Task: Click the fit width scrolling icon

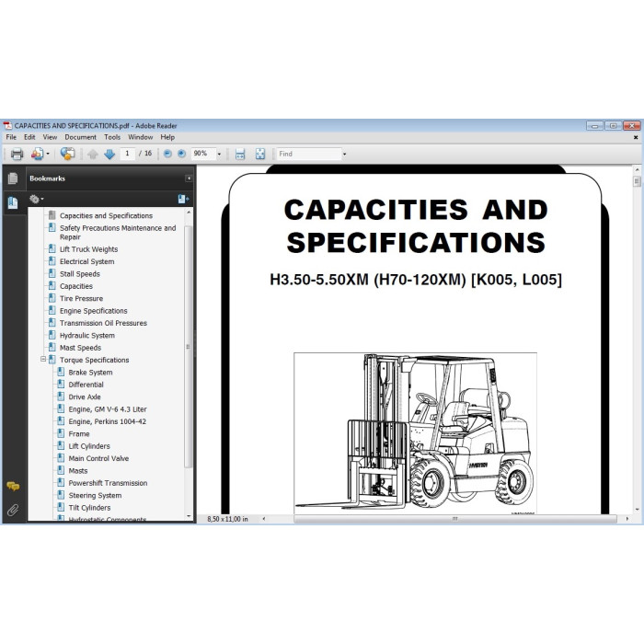Action: [x=240, y=154]
